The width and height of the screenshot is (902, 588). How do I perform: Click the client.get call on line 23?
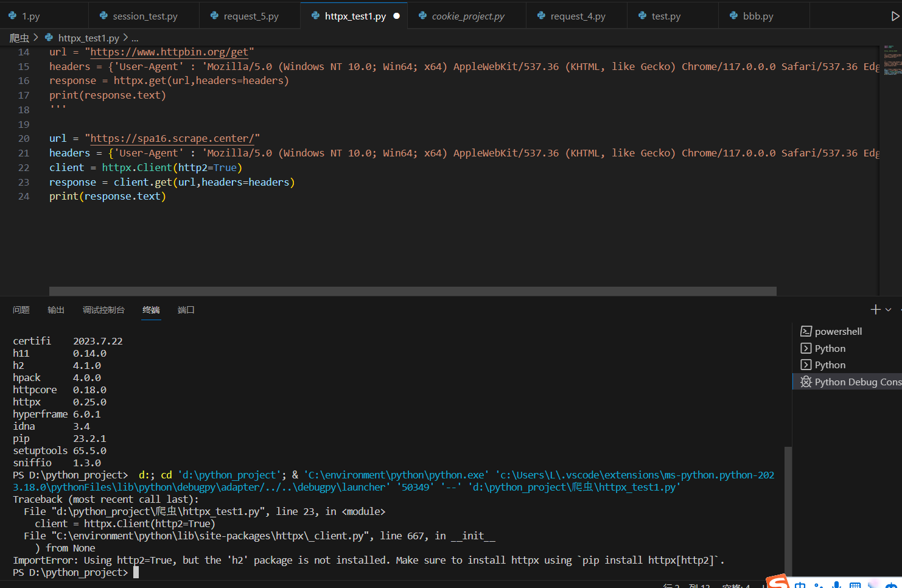pyautogui.click(x=204, y=182)
